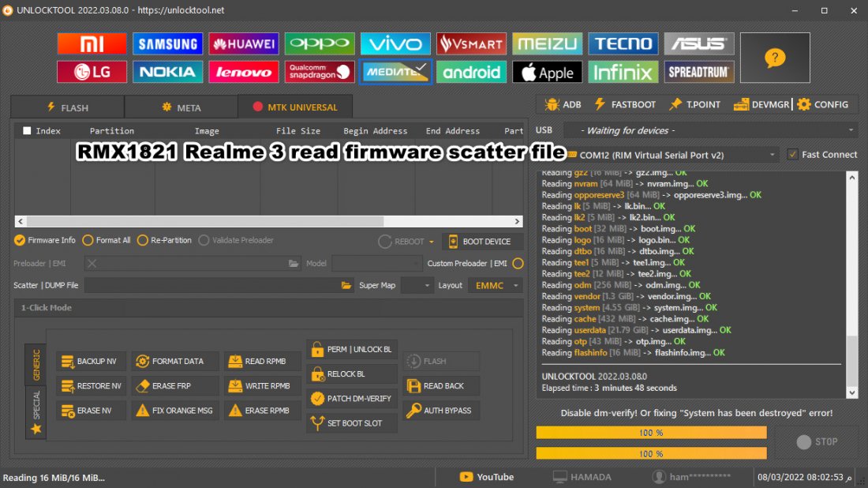868x488 pixels.
Task: Select the Qualcomm Snapdragon tile
Action: pyautogui.click(x=320, y=72)
